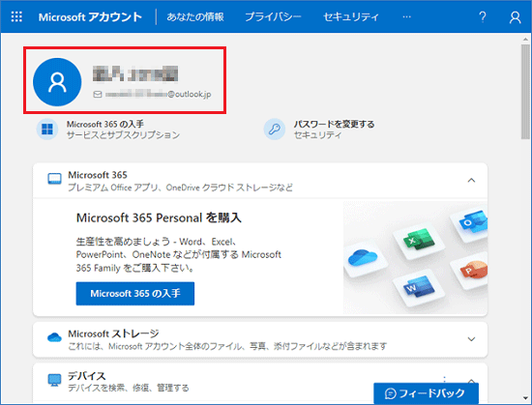This screenshot has width=532, height=405.
Task: Click the @outlook.jp email address
Action: click(x=158, y=94)
